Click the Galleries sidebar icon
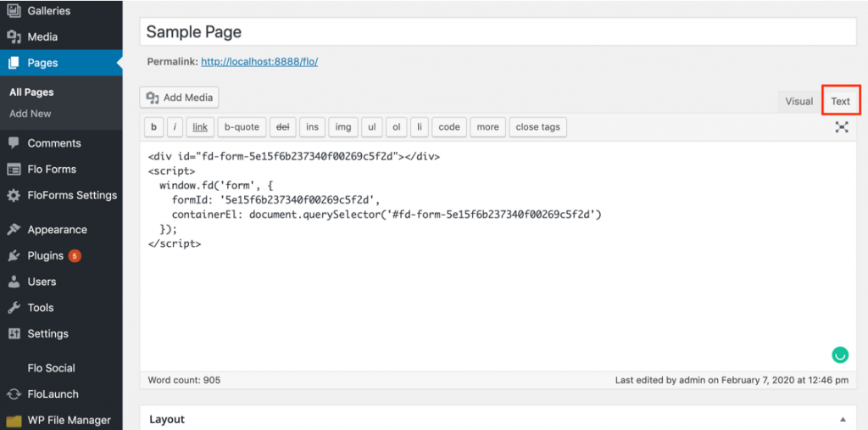 point(14,10)
